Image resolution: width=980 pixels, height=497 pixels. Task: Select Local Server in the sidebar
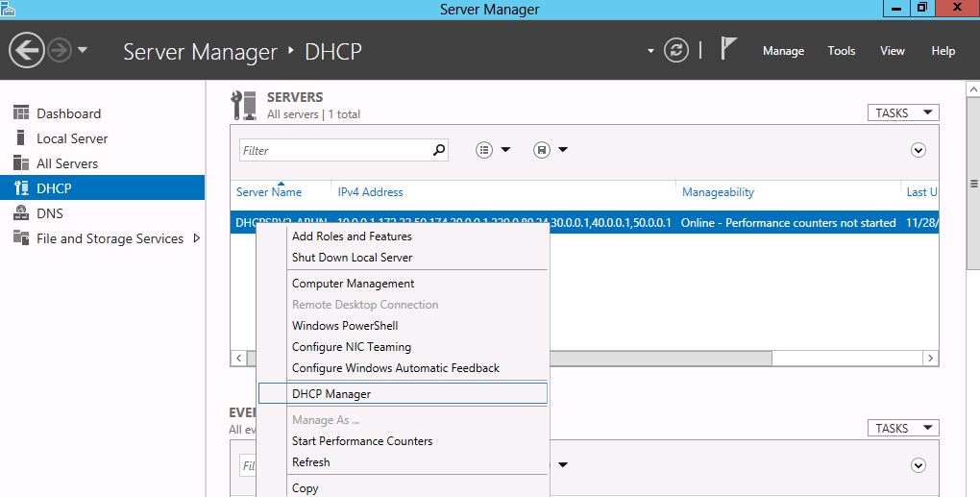tap(103, 138)
